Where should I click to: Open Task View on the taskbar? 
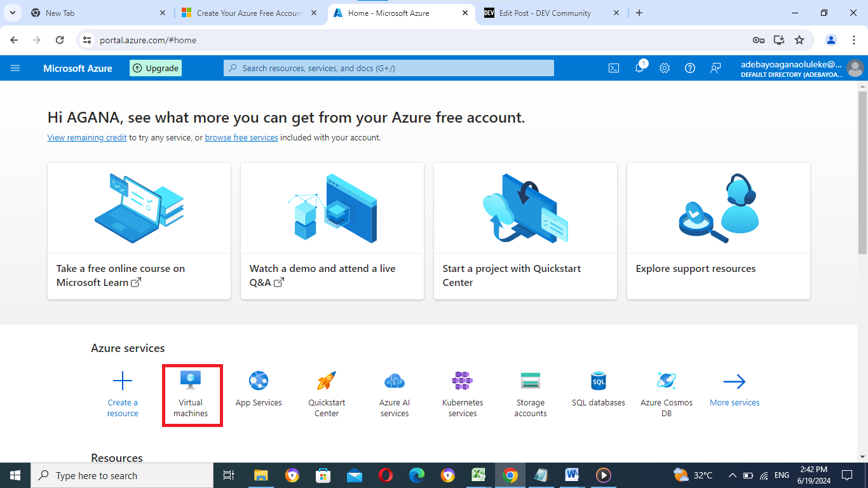click(x=229, y=475)
